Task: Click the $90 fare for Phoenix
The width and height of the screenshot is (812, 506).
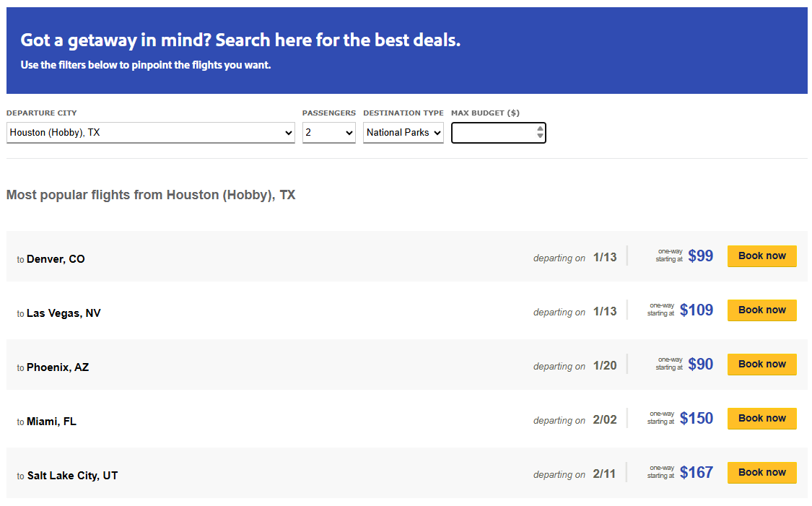Action: [x=699, y=364]
